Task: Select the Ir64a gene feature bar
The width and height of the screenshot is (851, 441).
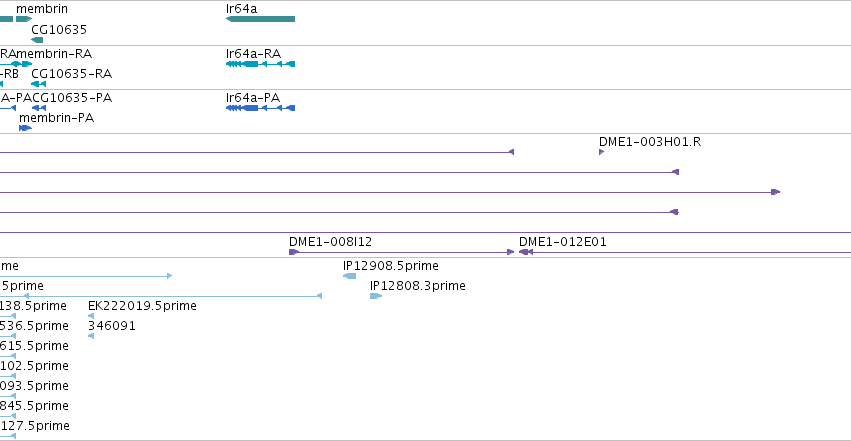Action: pyautogui.click(x=261, y=19)
